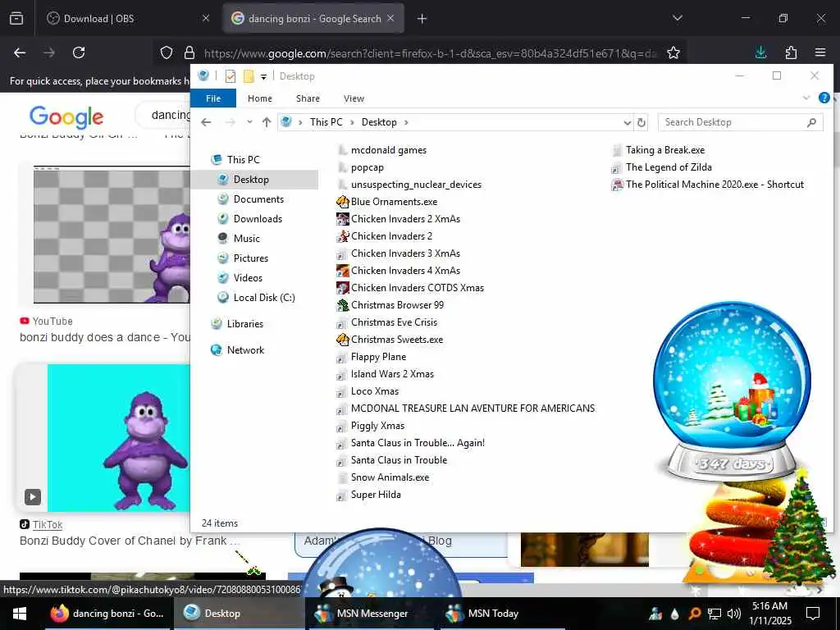Go back in Firefox browser
The width and height of the screenshot is (840, 630).
[20, 52]
